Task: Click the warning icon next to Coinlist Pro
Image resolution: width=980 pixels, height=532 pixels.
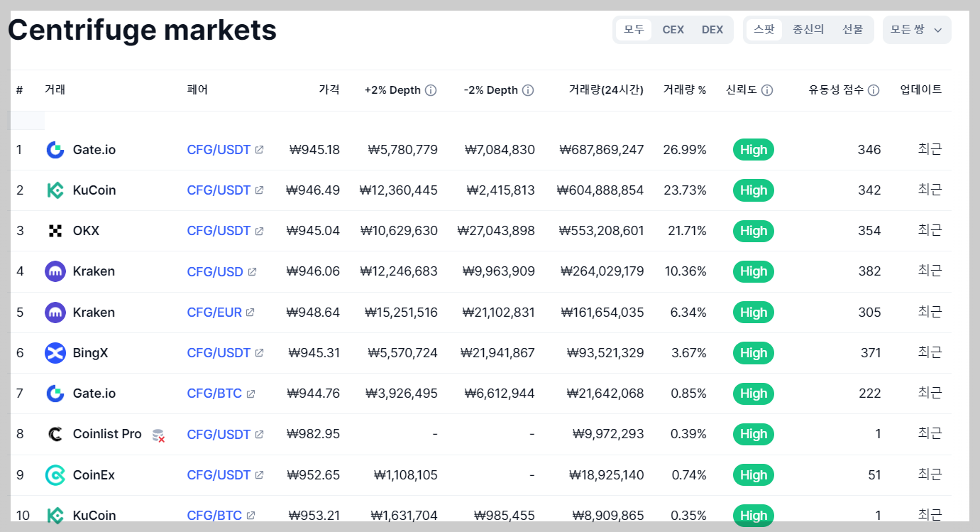Action: [158, 435]
